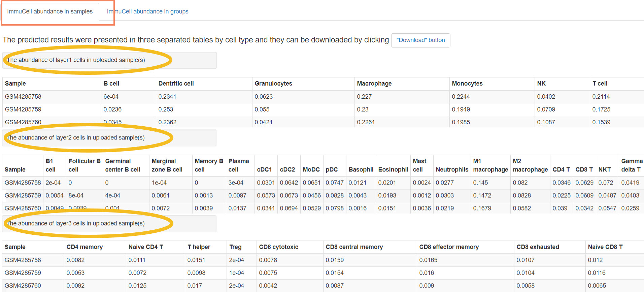
Task: Click the layer3 abundance table heading
Action: click(76, 223)
